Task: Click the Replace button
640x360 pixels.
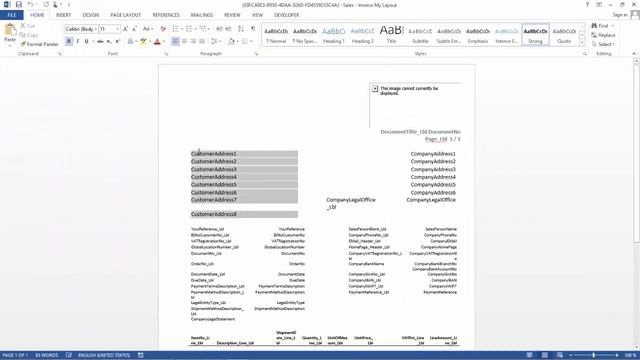Action: (603, 35)
